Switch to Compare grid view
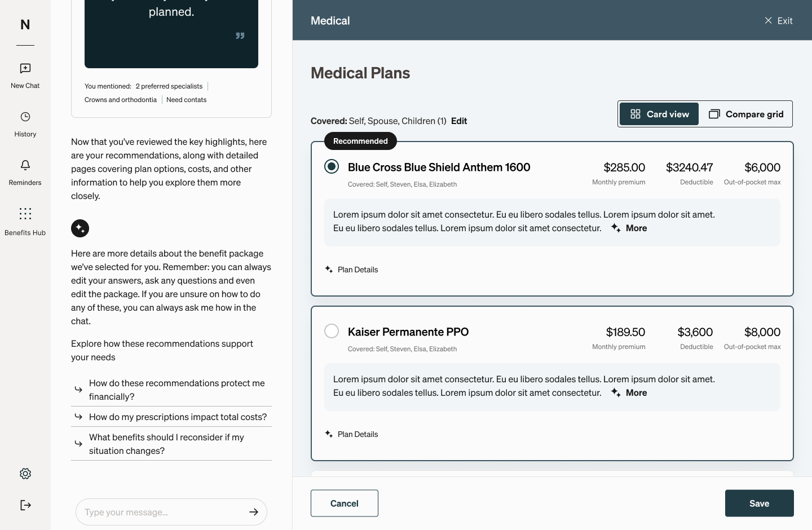 [746, 114]
